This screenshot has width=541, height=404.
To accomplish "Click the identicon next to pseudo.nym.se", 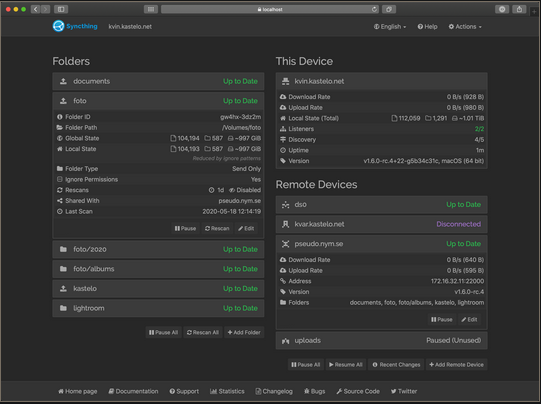I will (x=285, y=244).
